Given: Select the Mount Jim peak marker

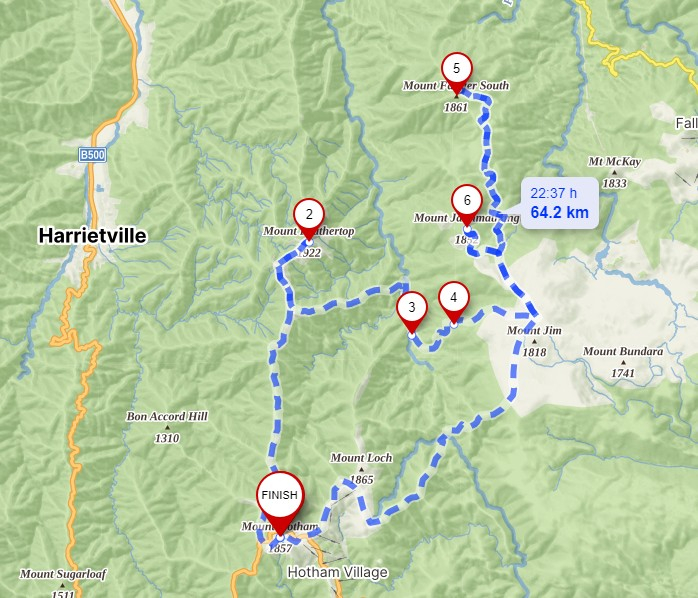Looking at the screenshot, I should [x=535, y=341].
